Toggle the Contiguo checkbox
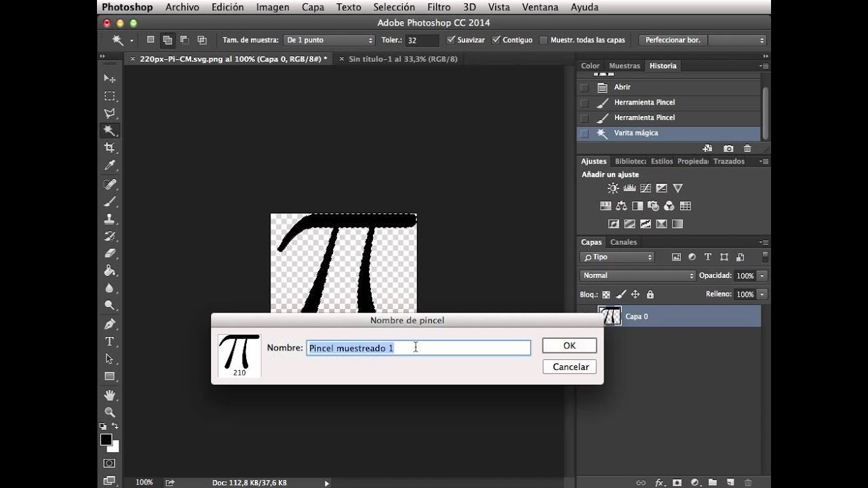The width and height of the screenshot is (868, 488). pos(496,40)
